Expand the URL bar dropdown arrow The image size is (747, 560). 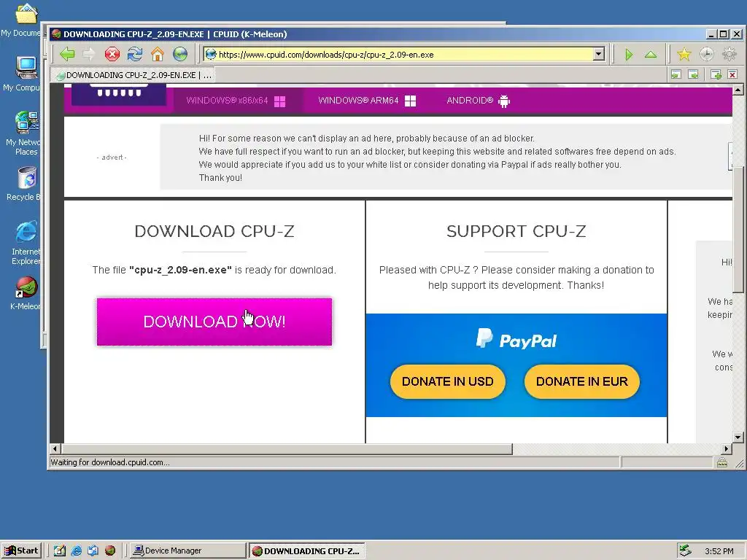(x=599, y=54)
